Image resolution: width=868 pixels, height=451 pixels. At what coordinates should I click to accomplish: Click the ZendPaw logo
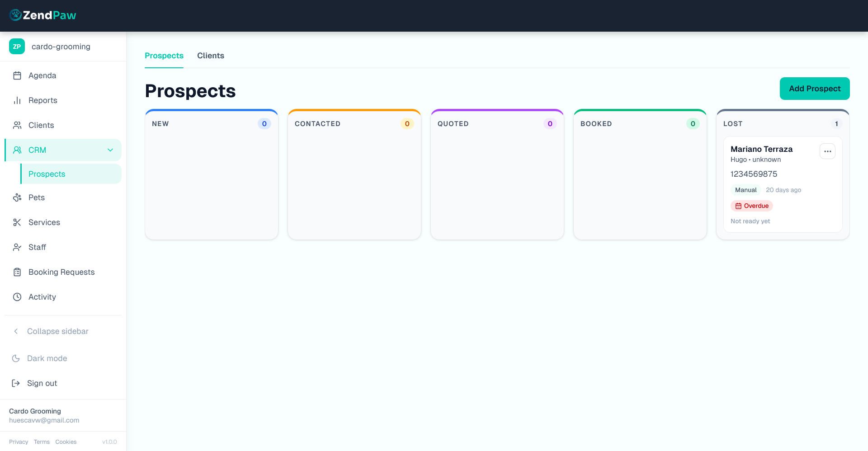pyautogui.click(x=43, y=15)
